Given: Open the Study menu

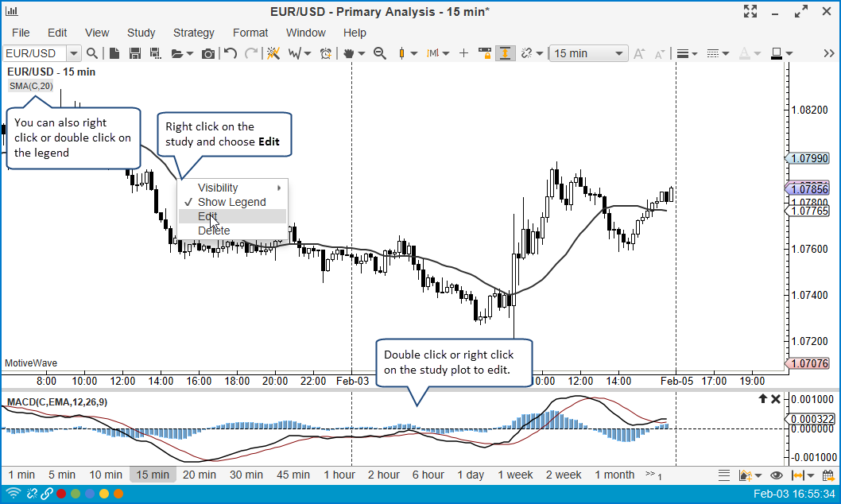Looking at the screenshot, I should (x=141, y=33).
